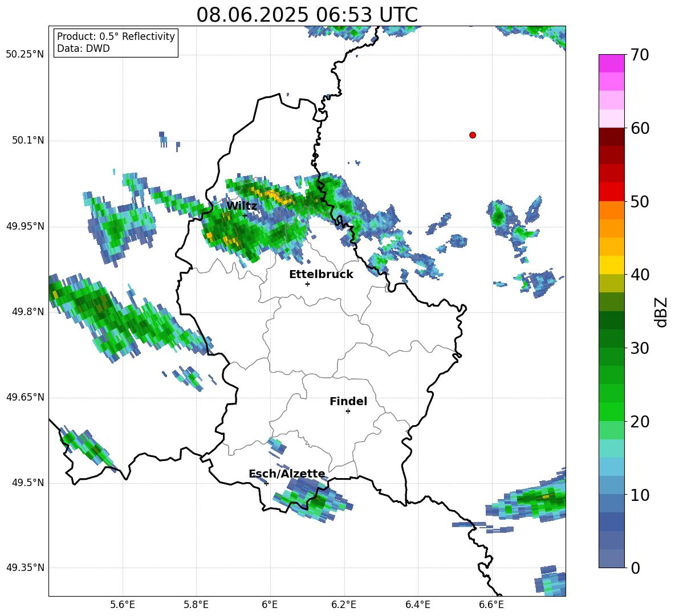
Task: Click the 10 tick on the colorbar
Action: click(640, 495)
